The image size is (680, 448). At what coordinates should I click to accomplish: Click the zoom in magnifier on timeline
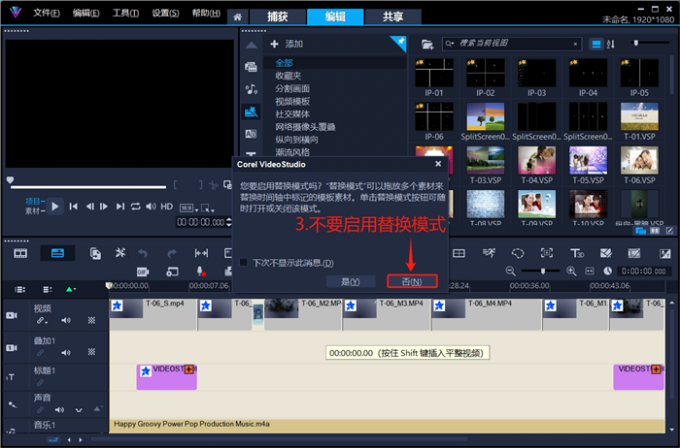click(x=573, y=271)
